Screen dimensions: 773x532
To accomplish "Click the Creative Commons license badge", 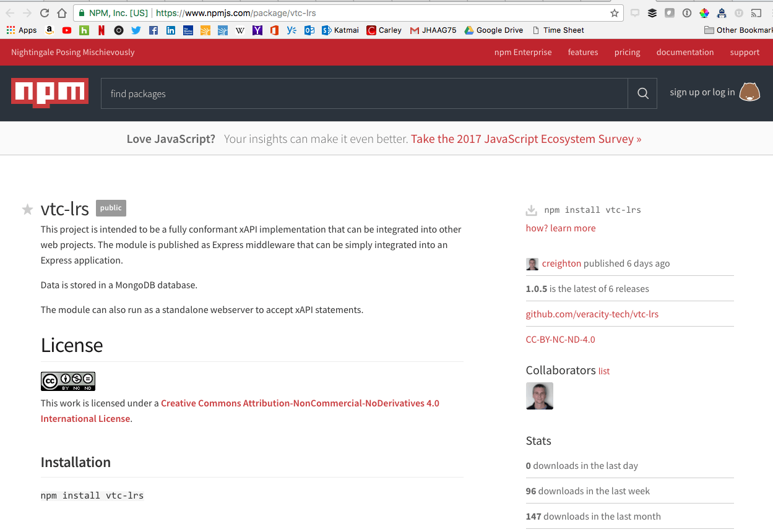I will tap(68, 381).
